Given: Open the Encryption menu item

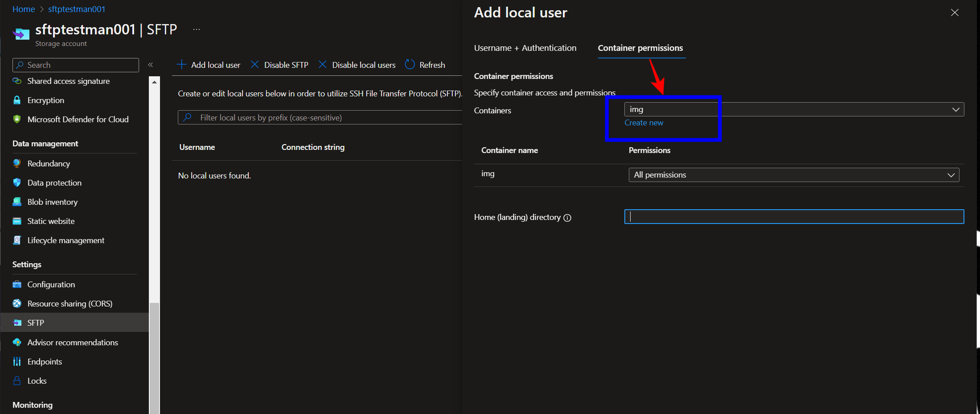Looking at the screenshot, I should [46, 100].
